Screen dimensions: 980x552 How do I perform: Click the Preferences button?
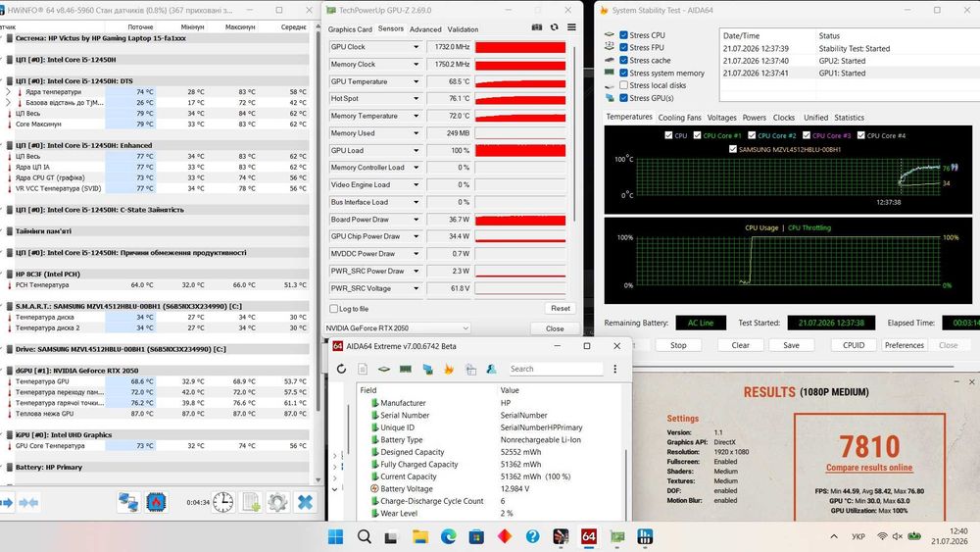coord(904,345)
